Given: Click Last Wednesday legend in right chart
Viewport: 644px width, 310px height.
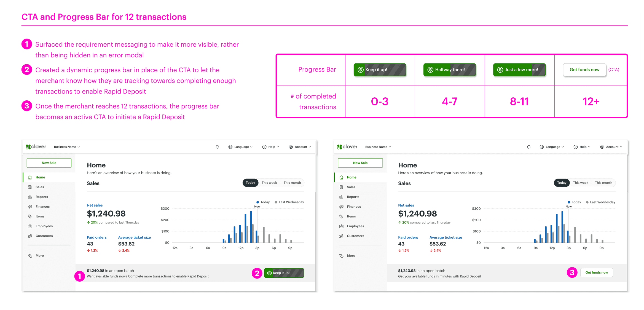Looking at the screenshot, I should [x=601, y=202].
